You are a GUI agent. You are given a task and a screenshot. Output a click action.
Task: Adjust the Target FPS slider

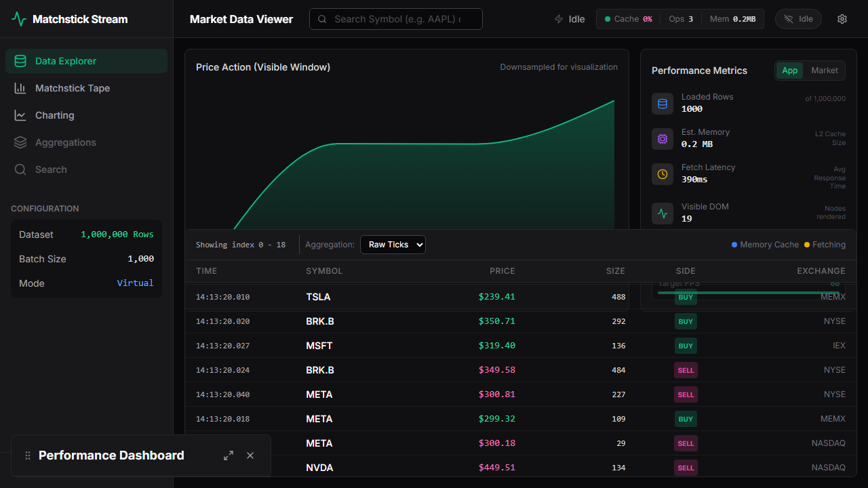coord(749,291)
